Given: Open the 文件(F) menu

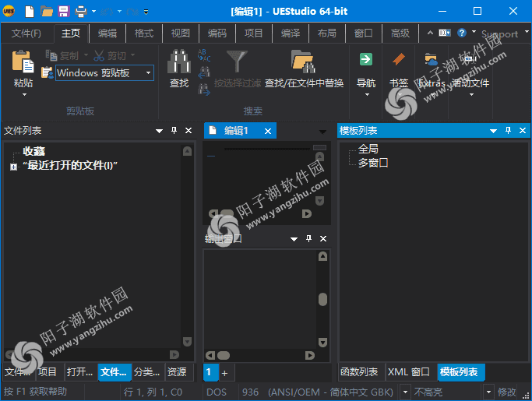Looking at the screenshot, I should tap(26, 33).
